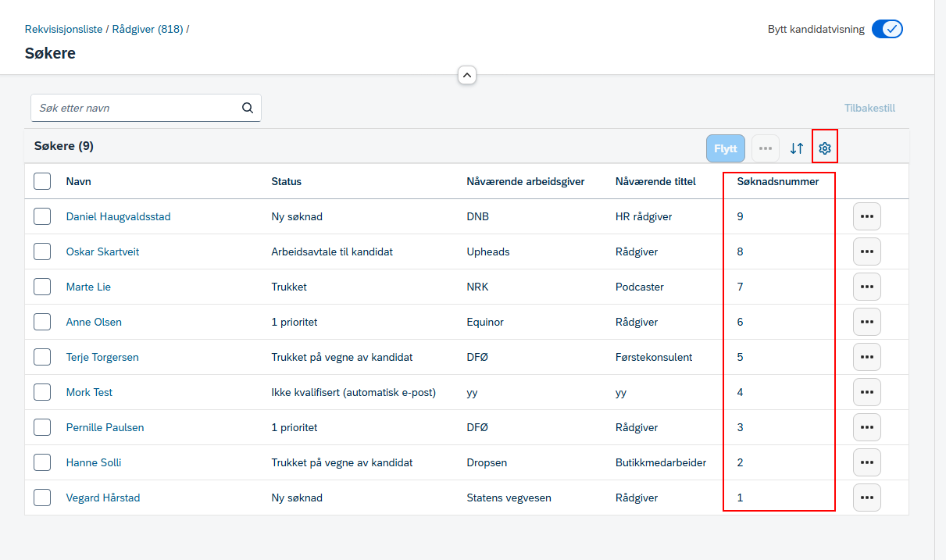Screen dimensions: 946x560
Task: Open more actions for Daniel Haugvaldsstad
Action: point(867,216)
